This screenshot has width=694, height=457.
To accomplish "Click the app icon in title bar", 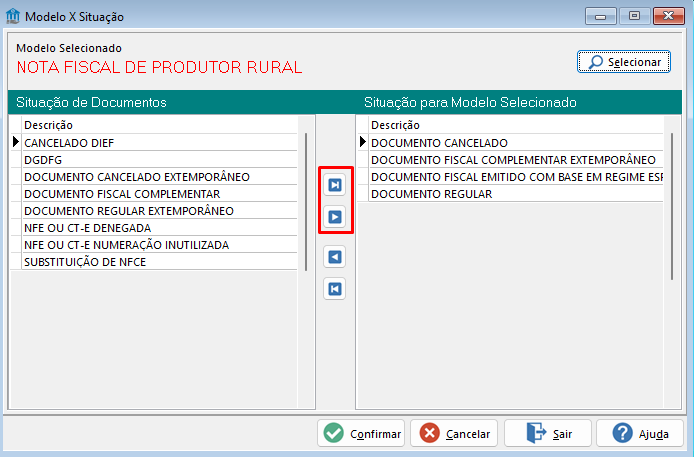I will 13,16.
